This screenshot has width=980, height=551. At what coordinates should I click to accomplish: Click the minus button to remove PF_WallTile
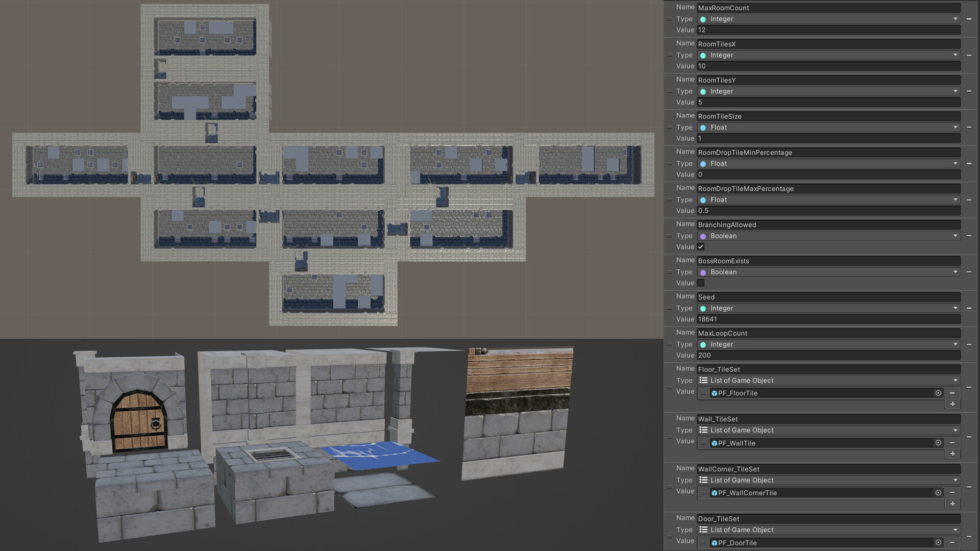(952, 443)
